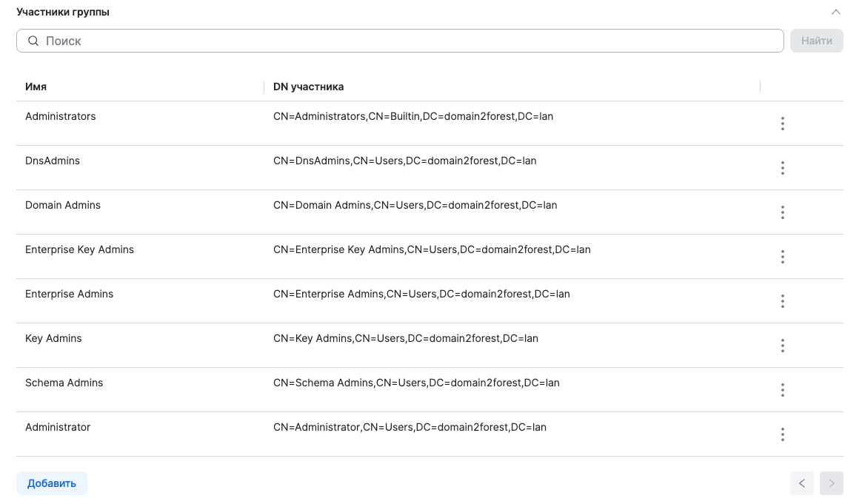Screen dimensions: 862x504
Task: Click the Добавить button
Action: point(52,483)
